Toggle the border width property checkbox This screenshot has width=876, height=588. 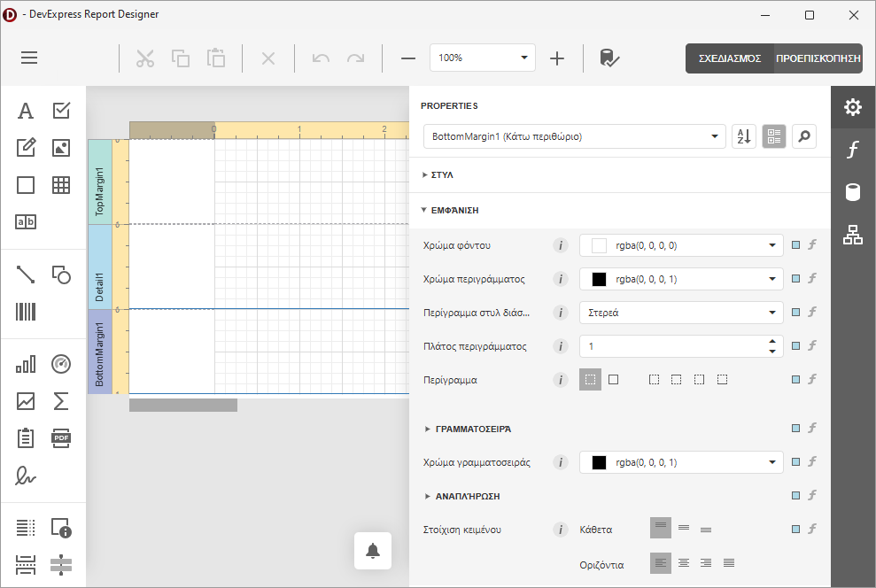pyautogui.click(x=795, y=345)
